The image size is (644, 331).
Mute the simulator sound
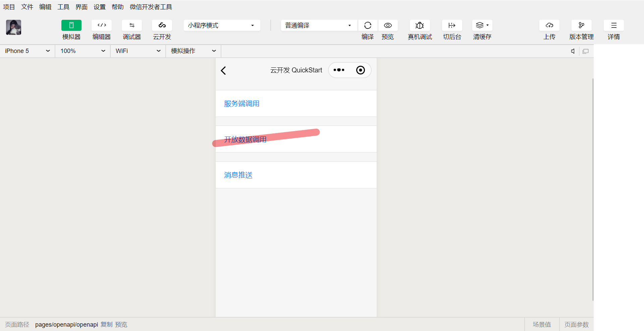(573, 51)
